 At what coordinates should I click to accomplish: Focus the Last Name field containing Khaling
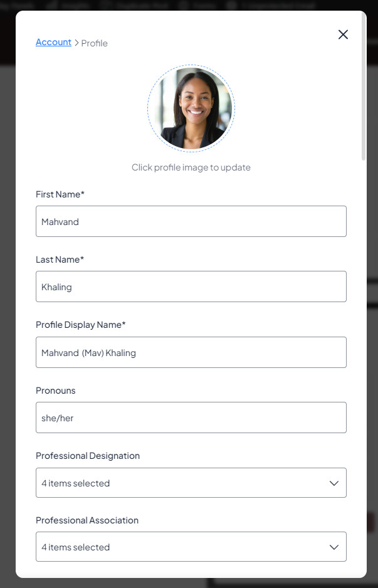coord(191,286)
